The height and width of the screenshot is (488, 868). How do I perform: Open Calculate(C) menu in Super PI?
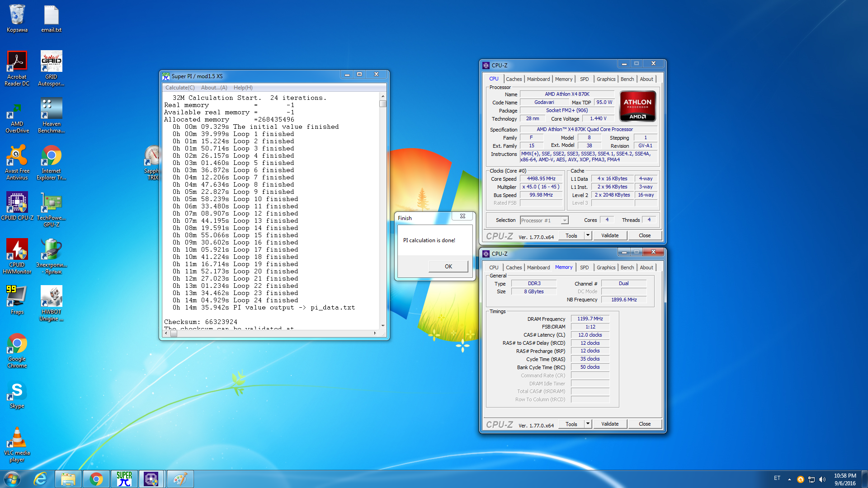point(180,88)
